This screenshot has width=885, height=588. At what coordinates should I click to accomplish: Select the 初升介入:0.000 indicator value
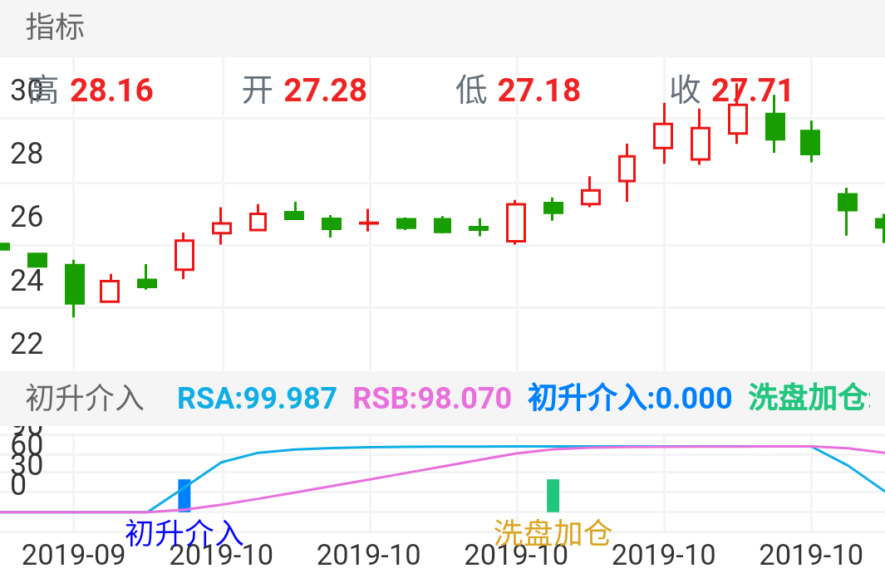pyautogui.click(x=630, y=398)
